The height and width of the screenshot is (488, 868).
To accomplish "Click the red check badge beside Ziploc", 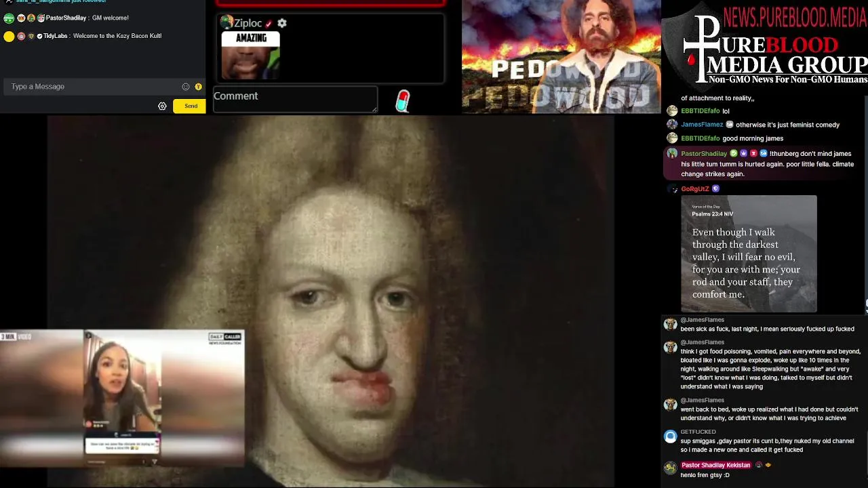I will [x=269, y=24].
